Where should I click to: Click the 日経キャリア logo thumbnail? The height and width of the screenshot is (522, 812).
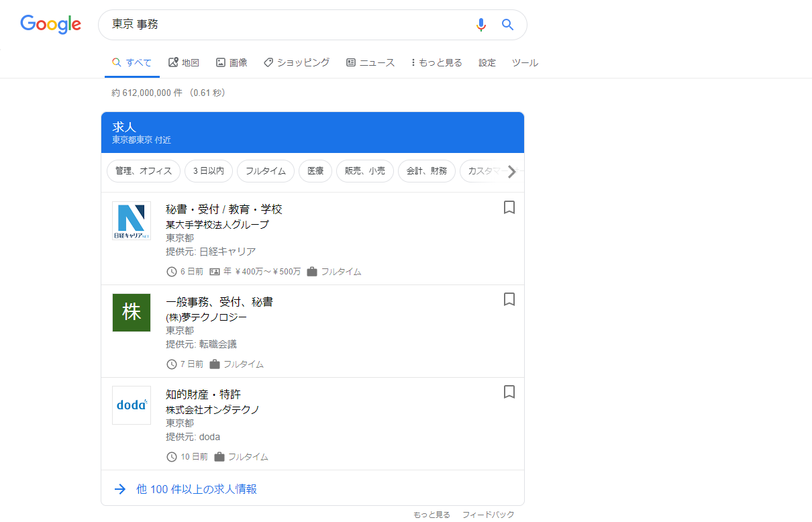pos(132,221)
